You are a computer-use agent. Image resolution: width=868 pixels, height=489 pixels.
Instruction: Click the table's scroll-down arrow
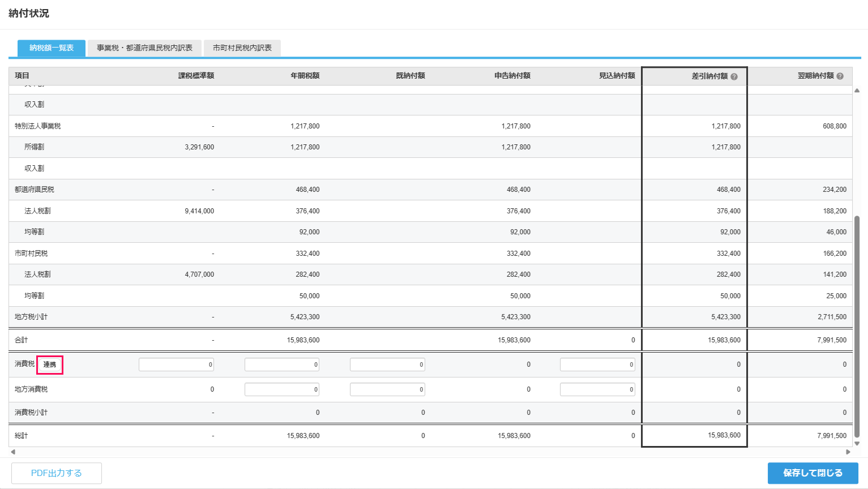(x=857, y=444)
